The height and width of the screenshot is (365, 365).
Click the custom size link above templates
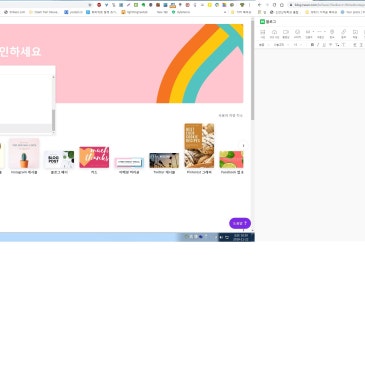point(231,116)
